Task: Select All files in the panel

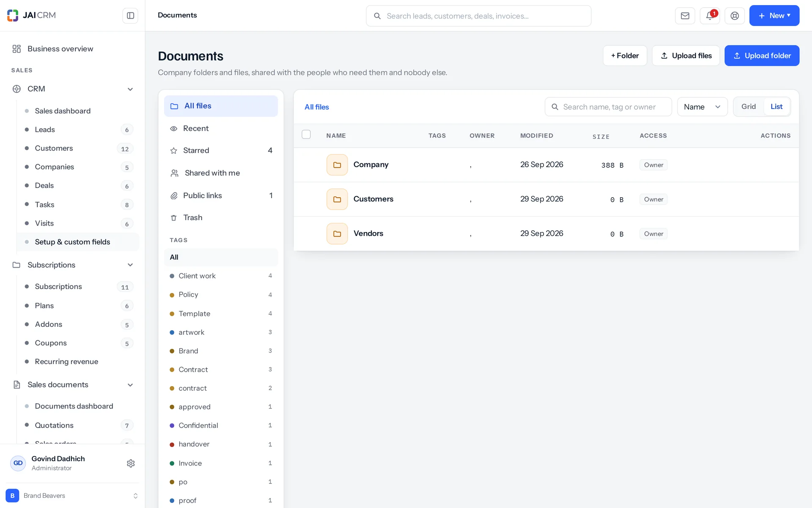Action: (x=221, y=106)
